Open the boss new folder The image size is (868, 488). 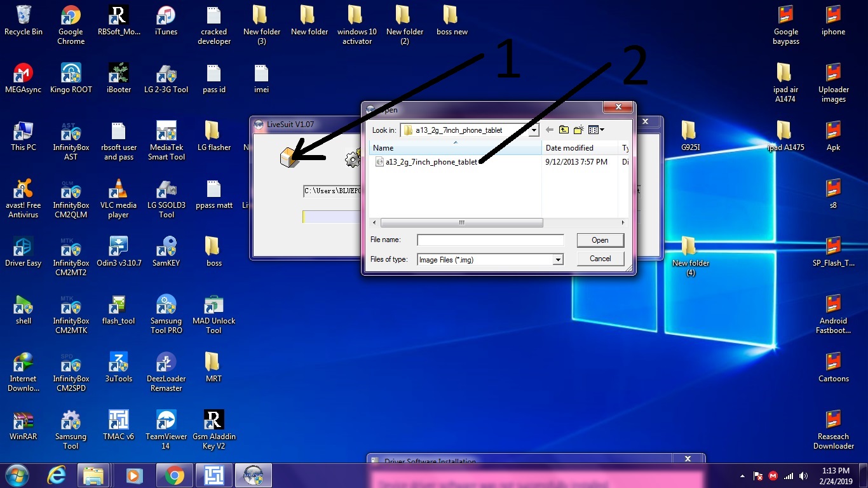pyautogui.click(x=452, y=20)
